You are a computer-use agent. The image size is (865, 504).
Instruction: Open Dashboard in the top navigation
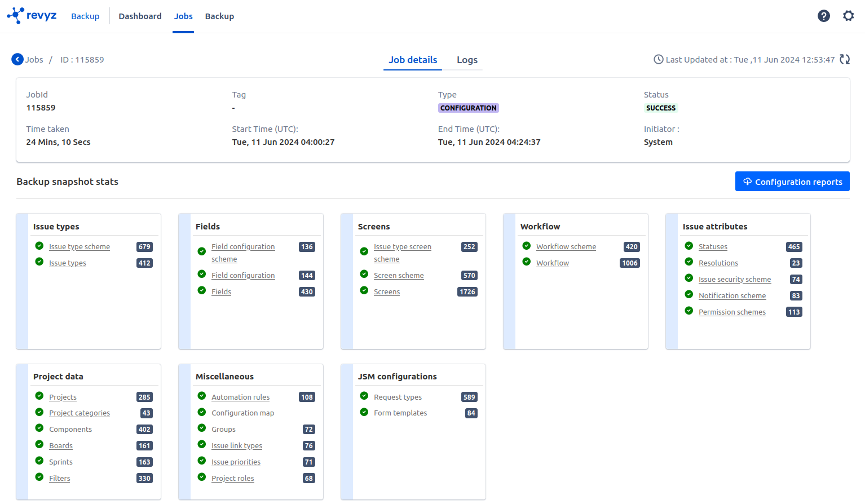140,16
